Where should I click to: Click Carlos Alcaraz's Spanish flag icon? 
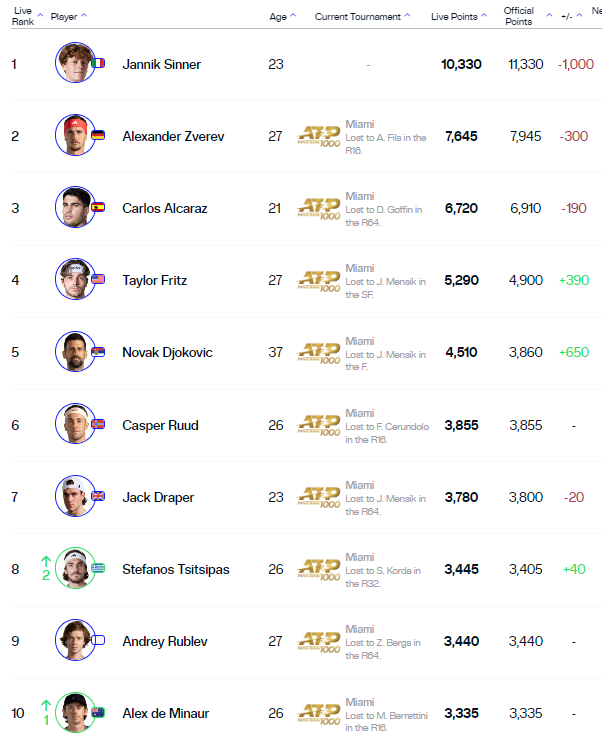point(98,207)
